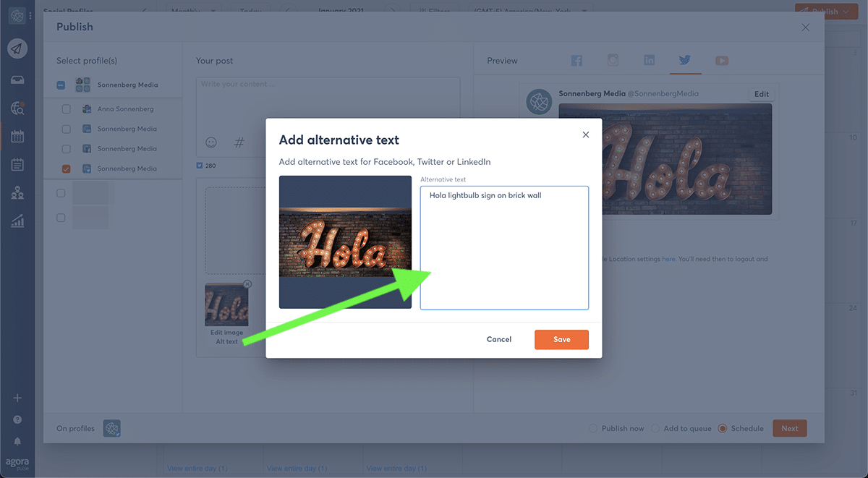Close the Add alternative text dialog
This screenshot has height=478, width=868.
click(586, 135)
